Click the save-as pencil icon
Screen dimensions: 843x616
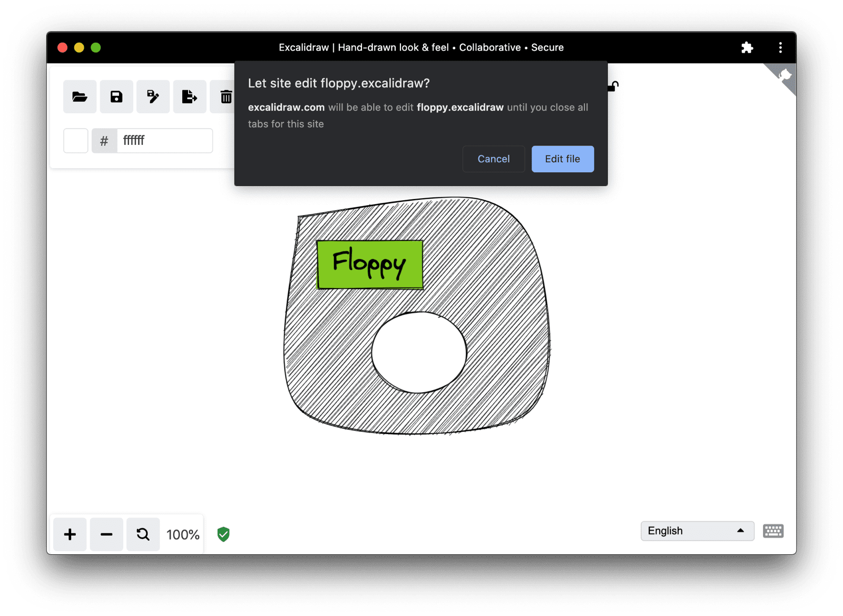(153, 96)
